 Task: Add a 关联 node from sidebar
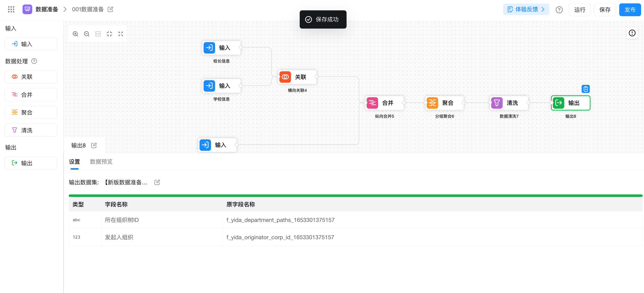tap(31, 77)
